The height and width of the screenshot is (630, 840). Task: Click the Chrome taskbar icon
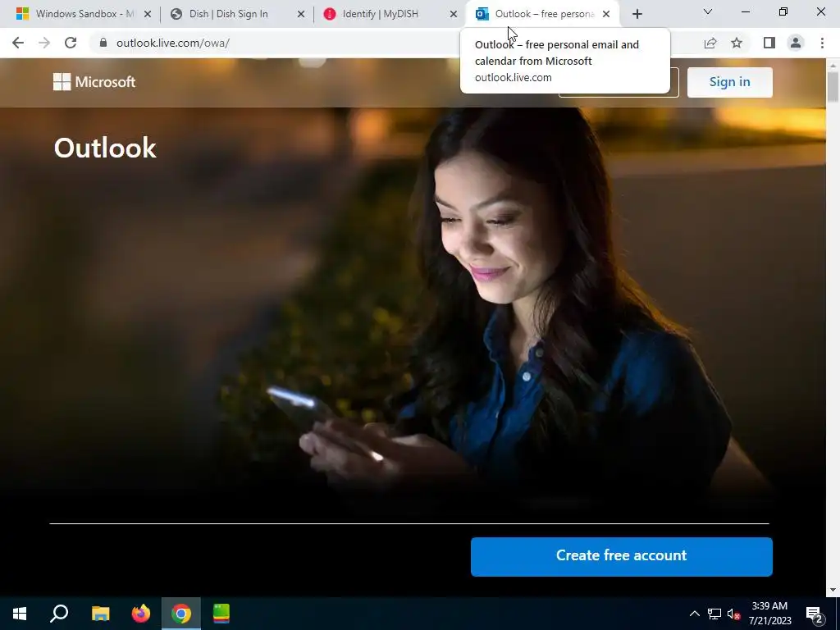pyautogui.click(x=181, y=614)
